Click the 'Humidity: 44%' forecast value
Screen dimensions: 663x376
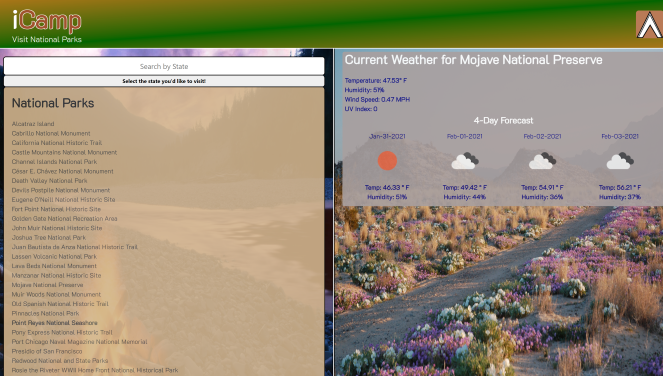pos(465,197)
